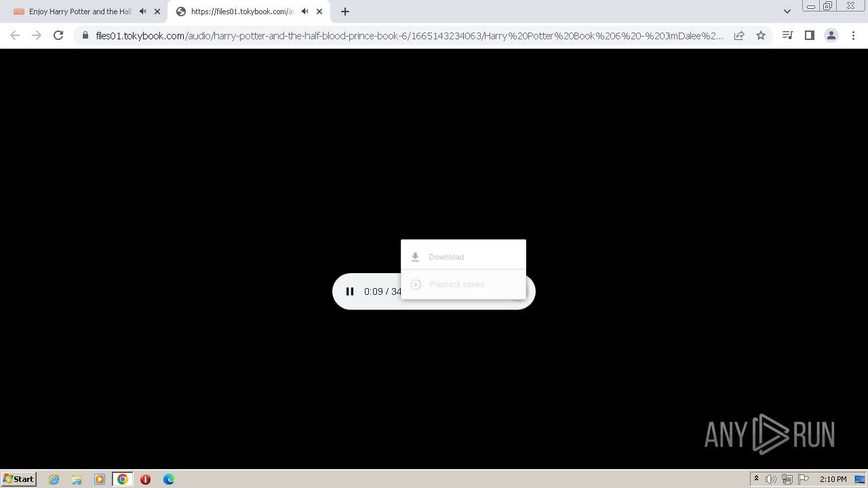Viewport: 868px width, 488px height.
Task: Restore down the Chrome window
Action: (x=828, y=6)
